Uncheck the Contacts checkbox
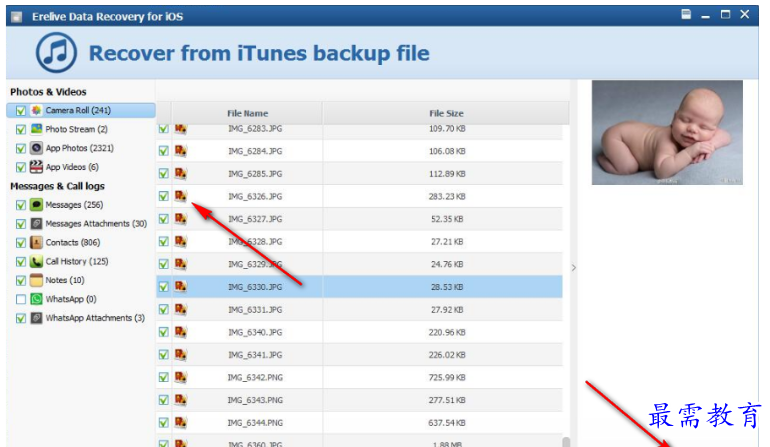 coord(21,243)
